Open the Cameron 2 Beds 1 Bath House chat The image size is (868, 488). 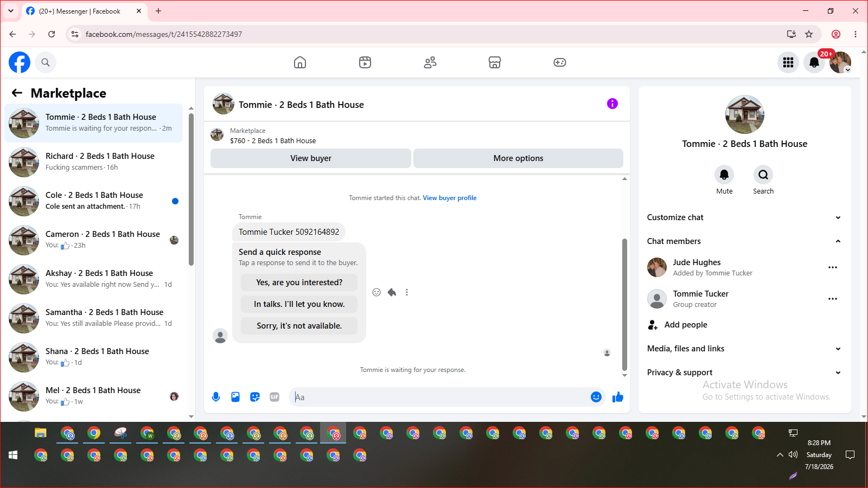click(93, 240)
